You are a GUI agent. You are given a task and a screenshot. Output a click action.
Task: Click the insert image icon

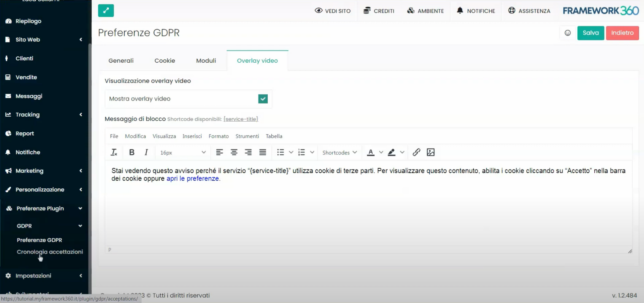click(431, 153)
